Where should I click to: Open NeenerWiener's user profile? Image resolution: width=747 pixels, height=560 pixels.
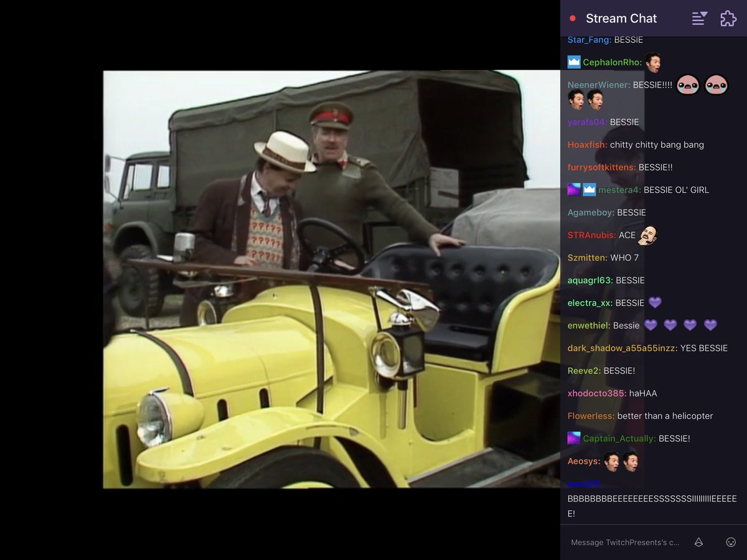(599, 85)
